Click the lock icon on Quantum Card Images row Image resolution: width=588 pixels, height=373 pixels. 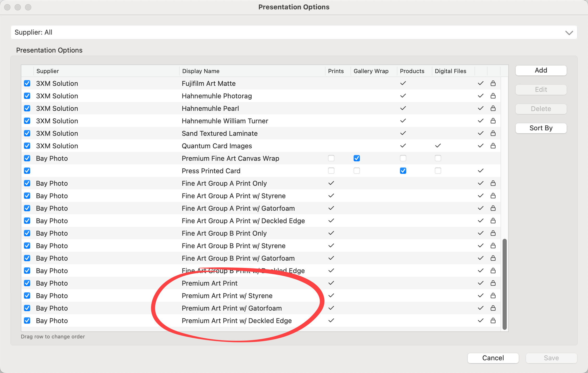click(x=493, y=146)
